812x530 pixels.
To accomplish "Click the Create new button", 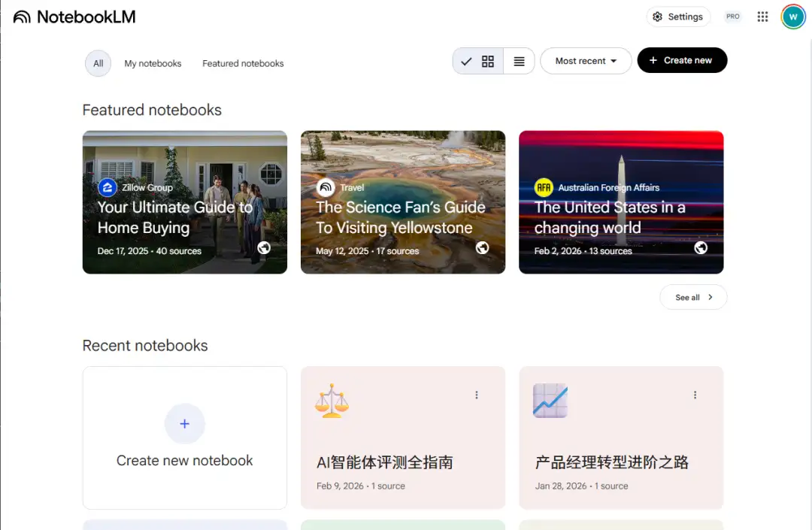I will 682,61.
